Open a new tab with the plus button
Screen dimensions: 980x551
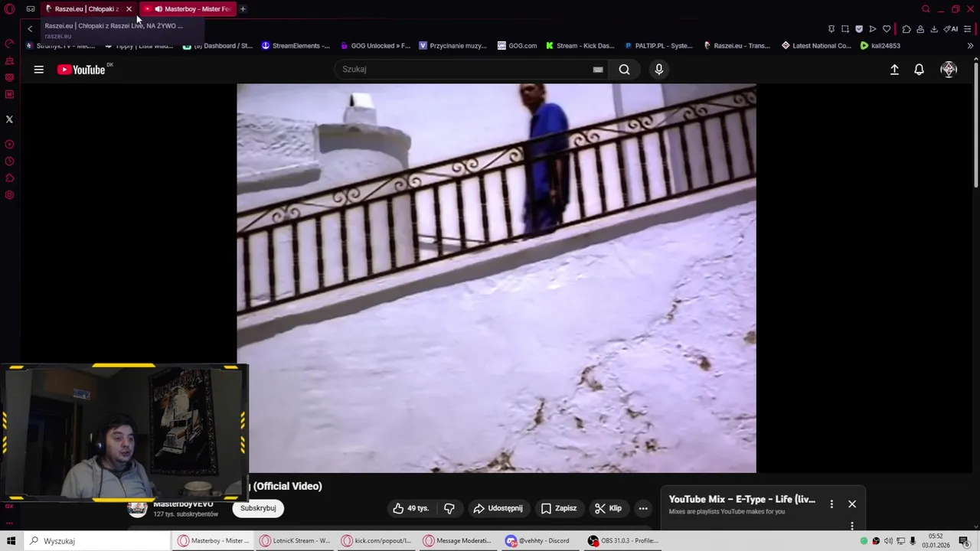click(243, 9)
